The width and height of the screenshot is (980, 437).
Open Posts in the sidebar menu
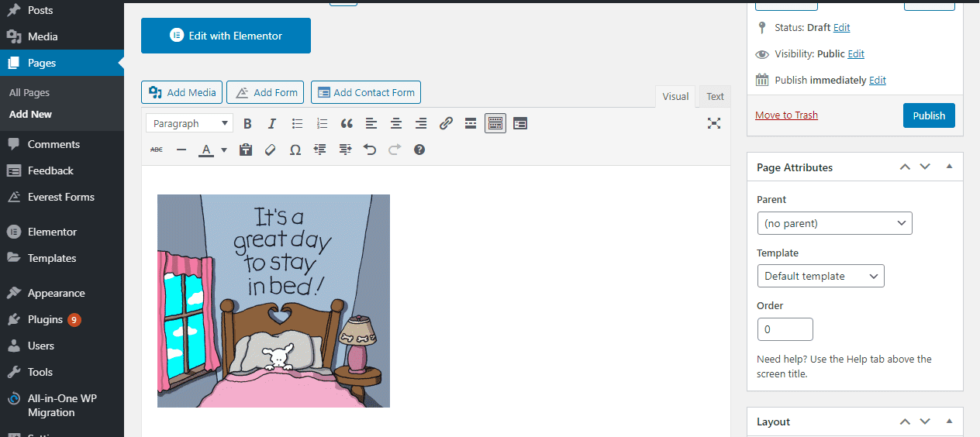(x=62, y=10)
